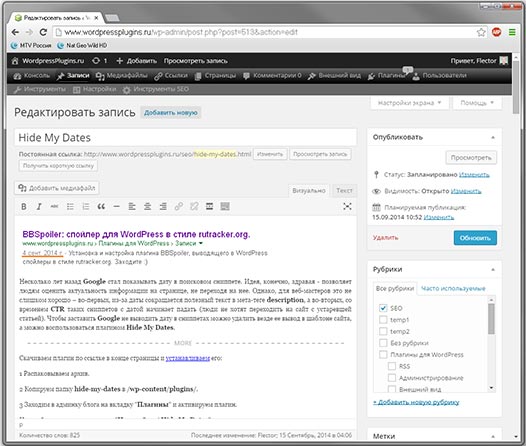Switch to Часто используемые categories tab
526x446 pixels.
(453, 288)
